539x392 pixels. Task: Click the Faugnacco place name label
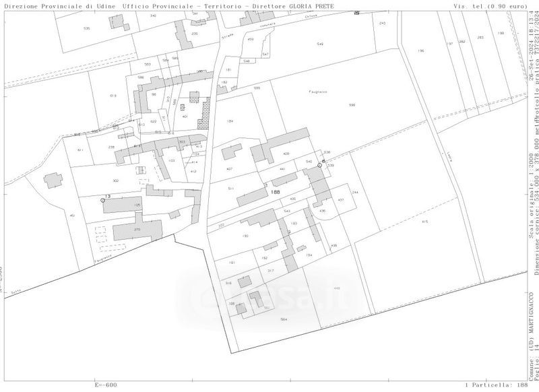317,91
